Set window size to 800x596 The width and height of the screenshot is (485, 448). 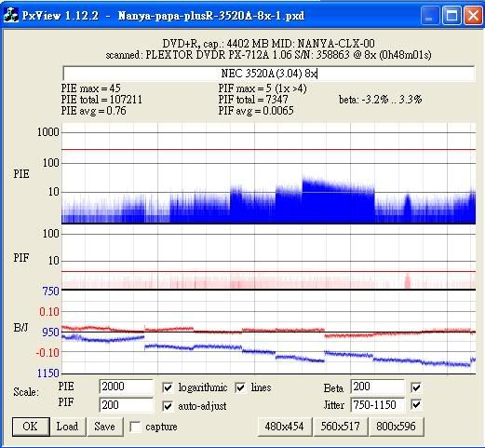click(396, 427)
